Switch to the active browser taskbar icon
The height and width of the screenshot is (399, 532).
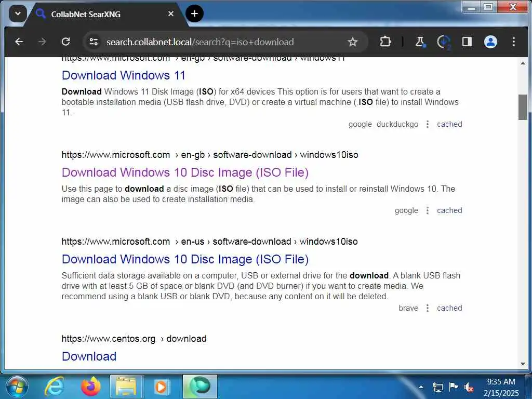pyautogui.click(x=200, y=387)
